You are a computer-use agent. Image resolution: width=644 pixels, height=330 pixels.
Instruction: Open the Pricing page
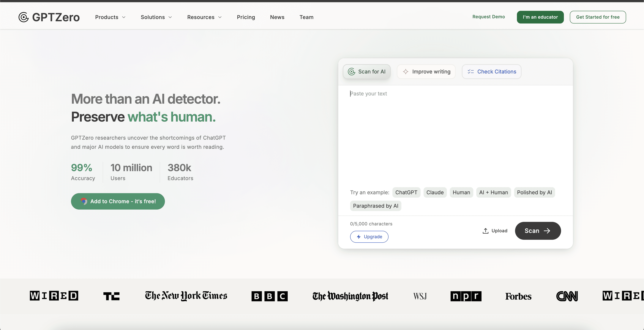[x=246, y=17]
